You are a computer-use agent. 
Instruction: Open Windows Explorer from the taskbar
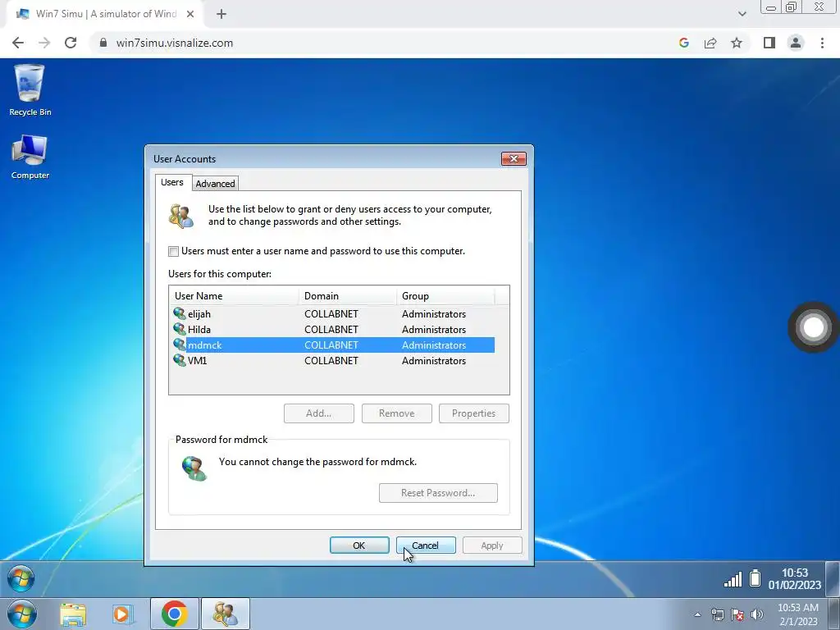[73, 614]
